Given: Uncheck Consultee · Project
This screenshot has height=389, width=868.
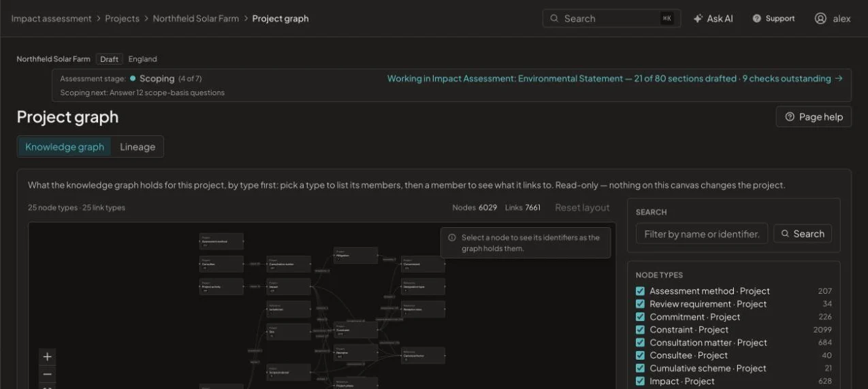Looking at the screenshot, I should (x=640, y=356).
